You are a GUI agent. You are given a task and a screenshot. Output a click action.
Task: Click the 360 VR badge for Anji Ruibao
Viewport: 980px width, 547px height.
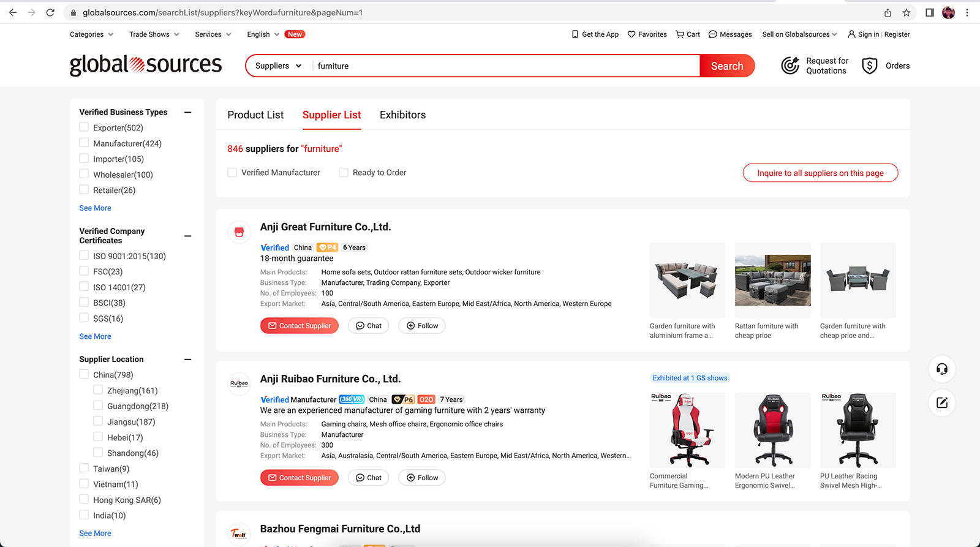point(352,399)
